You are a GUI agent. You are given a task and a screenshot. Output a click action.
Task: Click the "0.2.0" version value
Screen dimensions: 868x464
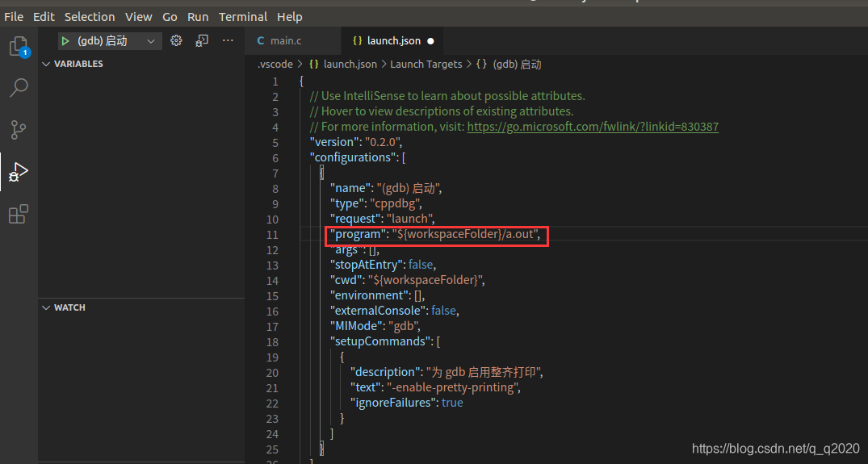pyautogui.click(x=381, y=142)
